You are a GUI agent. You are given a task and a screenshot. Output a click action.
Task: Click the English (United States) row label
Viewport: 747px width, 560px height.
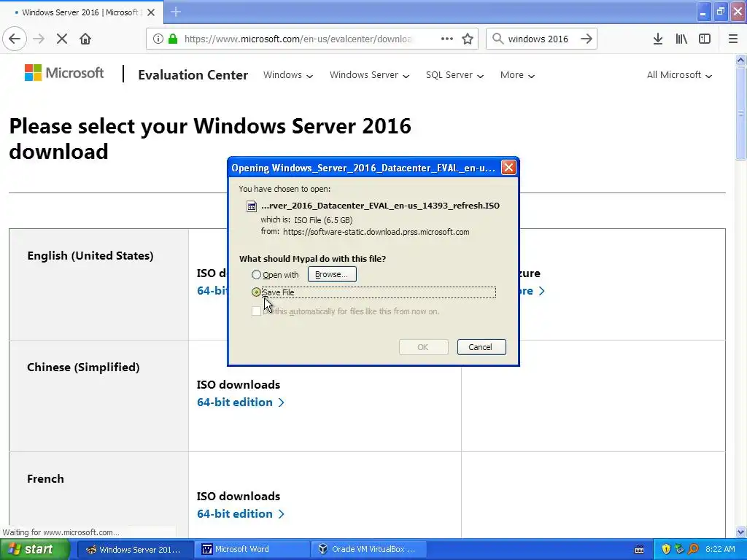point(90,256)
